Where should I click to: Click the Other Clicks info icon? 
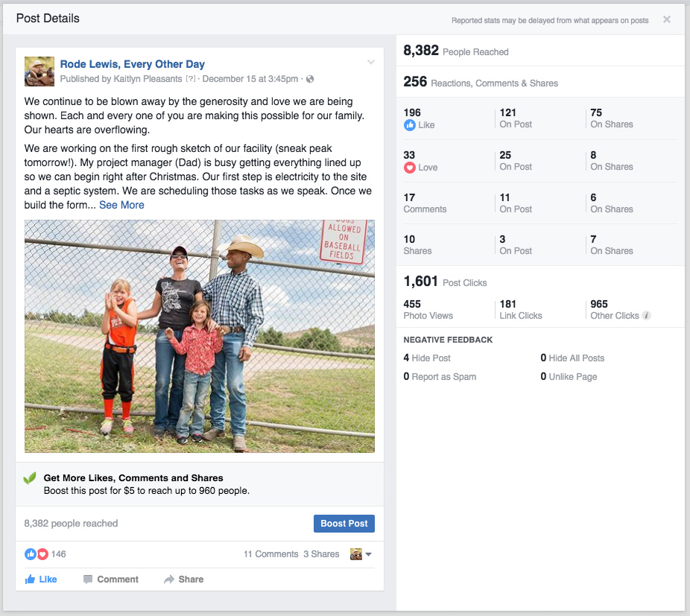pyautogui.click(x=646, y=316)
